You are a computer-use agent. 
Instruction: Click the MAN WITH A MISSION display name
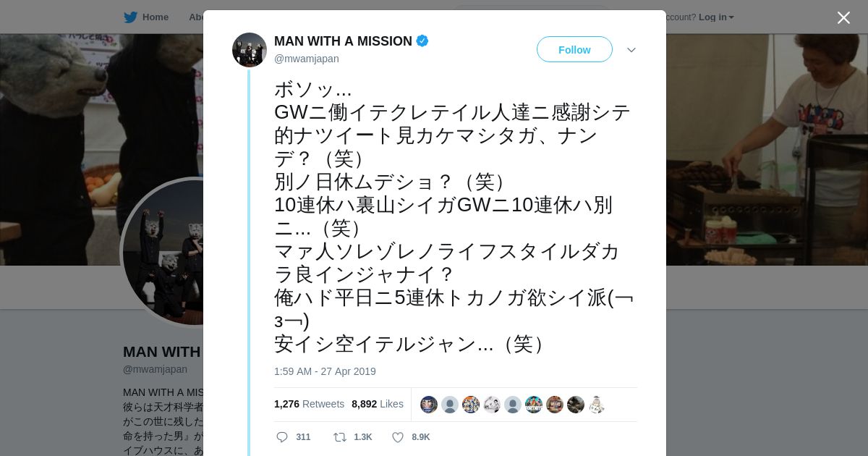(x=343, y=41)
